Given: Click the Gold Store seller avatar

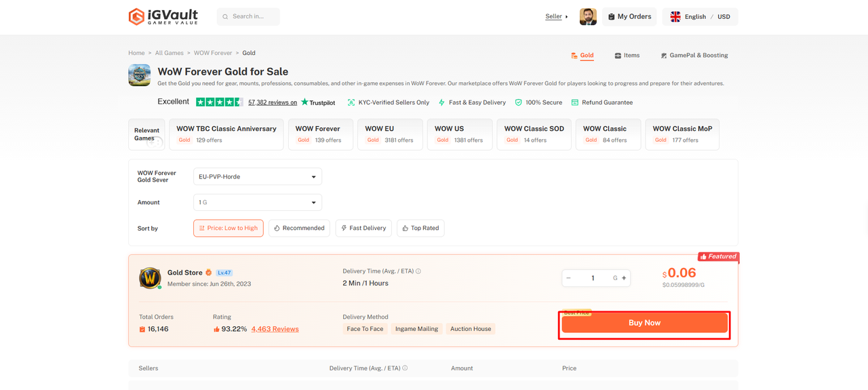Looking at the screenshot, I should point(150,277).
